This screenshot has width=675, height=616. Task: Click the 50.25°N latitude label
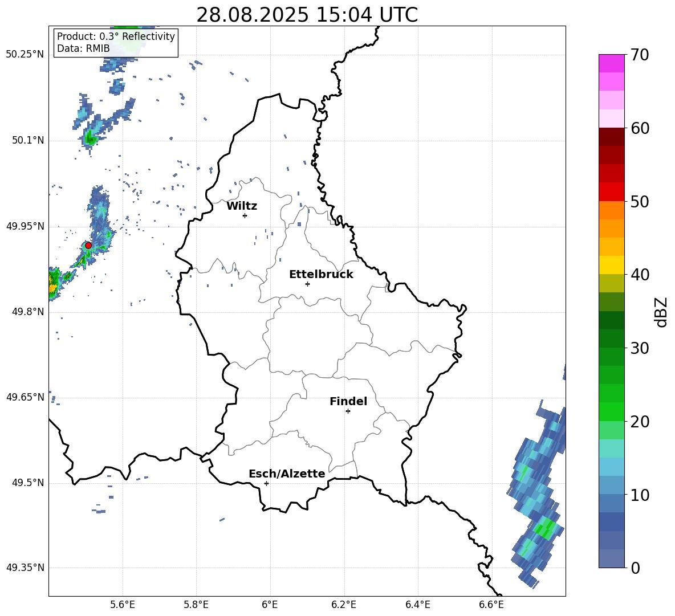[25, 54]
